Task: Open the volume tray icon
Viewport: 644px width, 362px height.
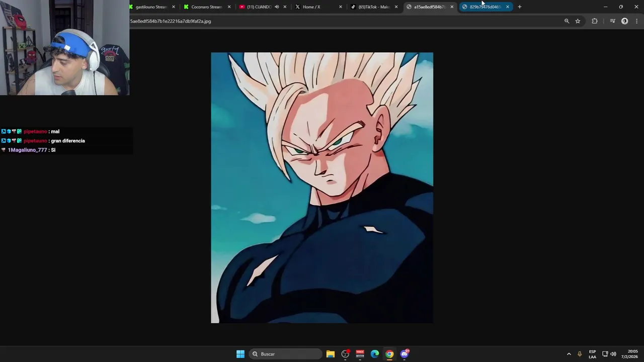Action: pos(613,354)
